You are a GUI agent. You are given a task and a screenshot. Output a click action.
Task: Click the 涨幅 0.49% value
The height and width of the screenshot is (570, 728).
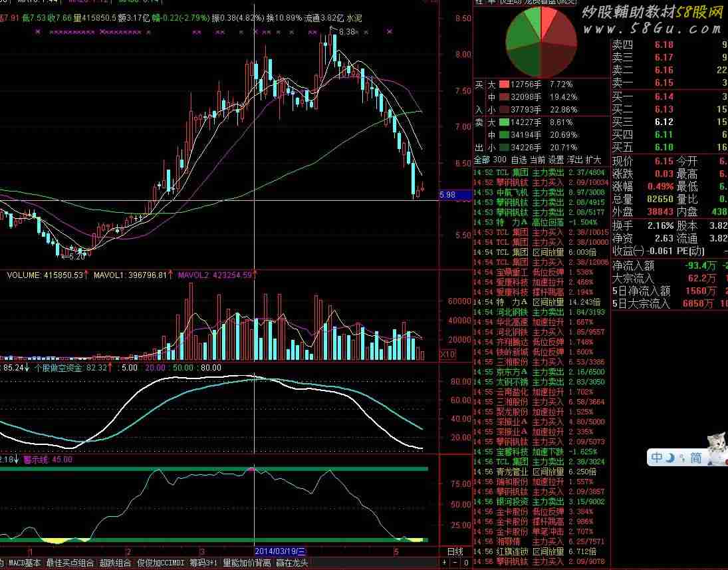(x=660, y=187)
